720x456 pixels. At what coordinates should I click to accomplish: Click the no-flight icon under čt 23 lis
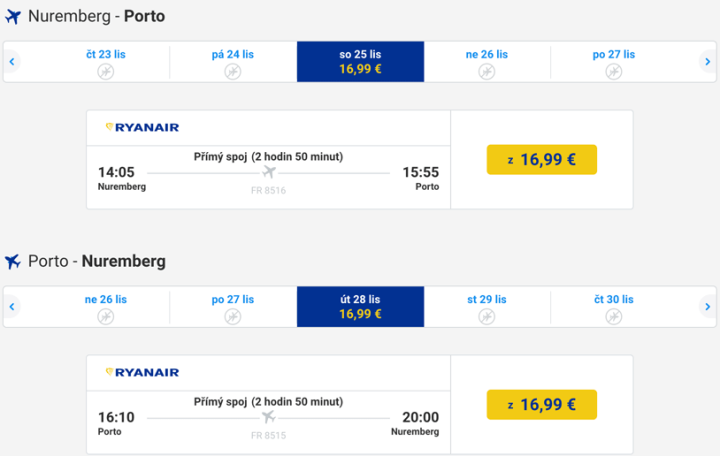point(106,71)
